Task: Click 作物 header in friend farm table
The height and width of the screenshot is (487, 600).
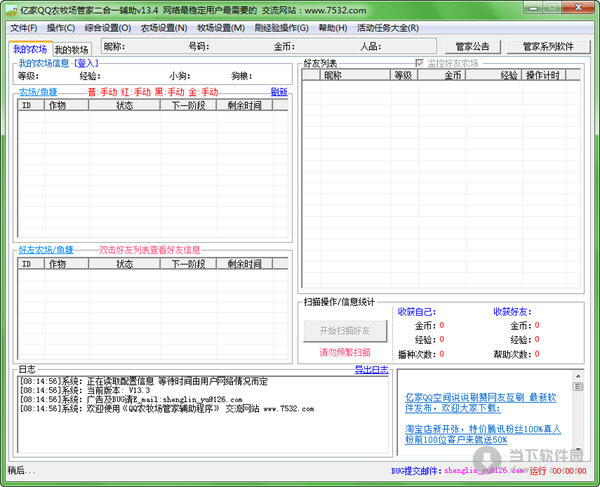Action: pos(67,264)
